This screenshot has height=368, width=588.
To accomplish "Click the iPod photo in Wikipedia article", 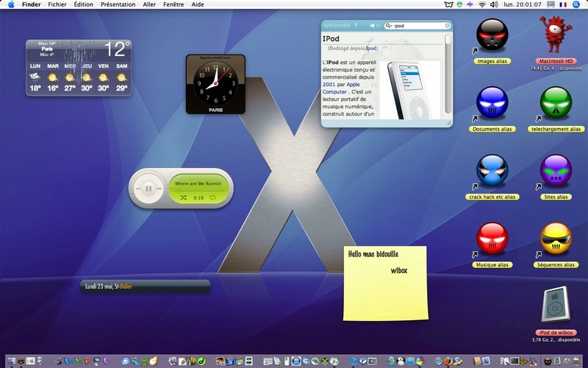I will coord(410,90).
